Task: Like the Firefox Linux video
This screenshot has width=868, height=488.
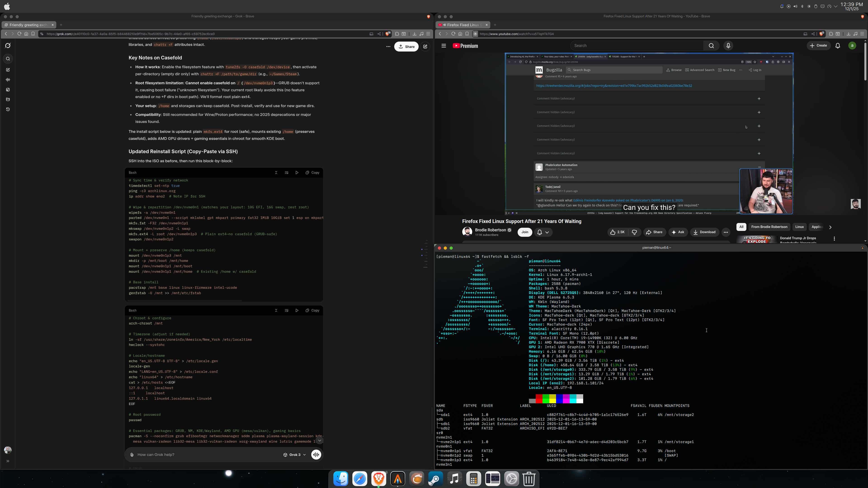Action: [617, 232]
